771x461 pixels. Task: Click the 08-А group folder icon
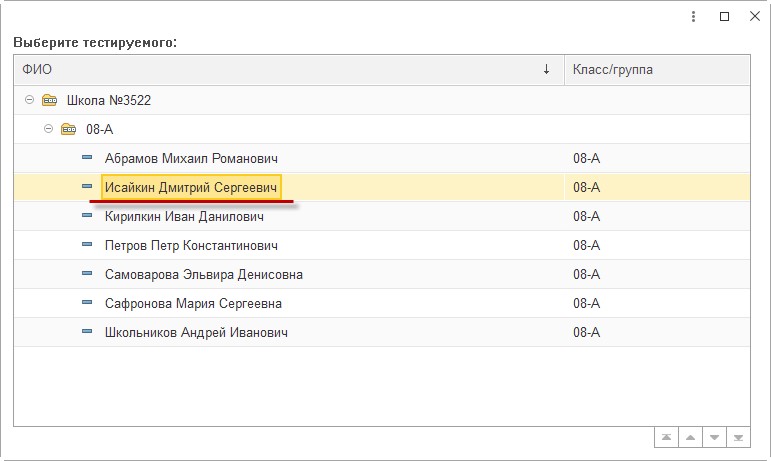pyautogui.click(x=68, y=129)
